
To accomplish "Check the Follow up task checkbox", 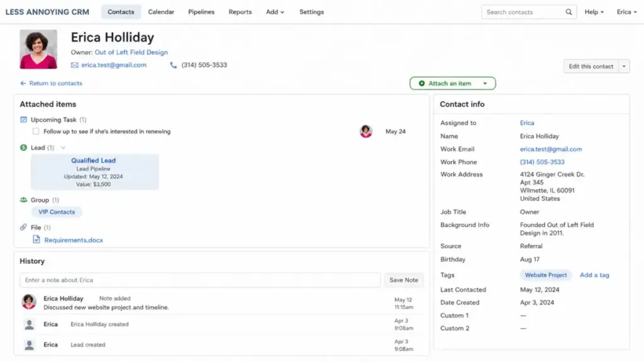I will [36, 131].
